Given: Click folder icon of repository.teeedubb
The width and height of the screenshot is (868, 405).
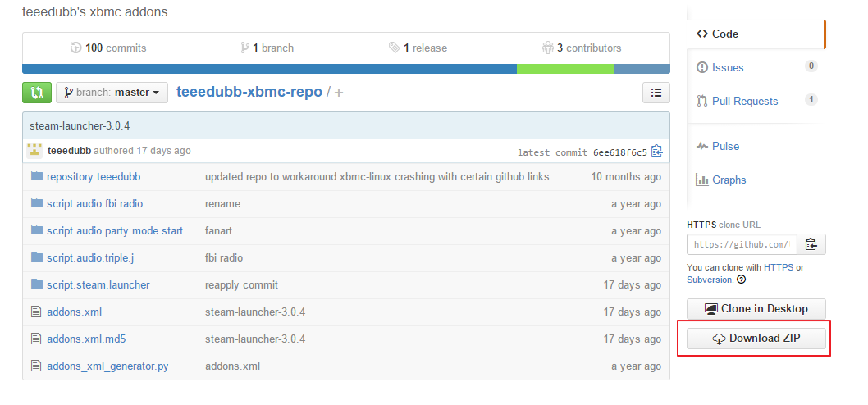Looking at the screenshot, I should coord(37,176).
